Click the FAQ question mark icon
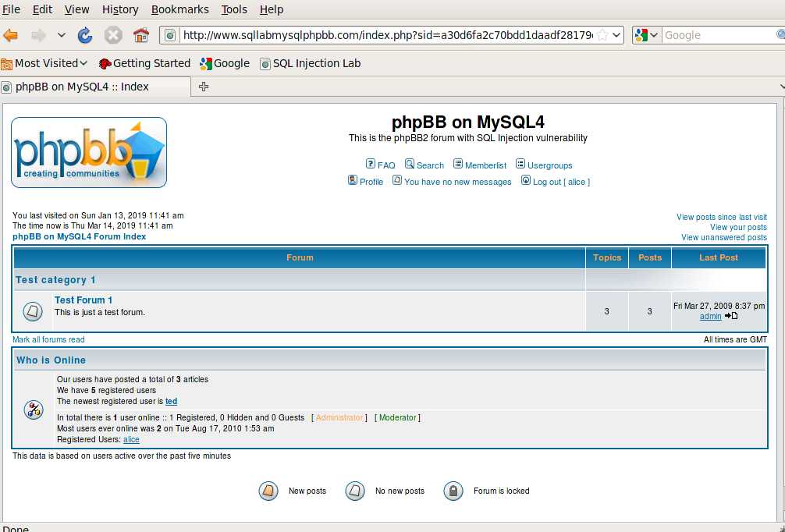 370,164
